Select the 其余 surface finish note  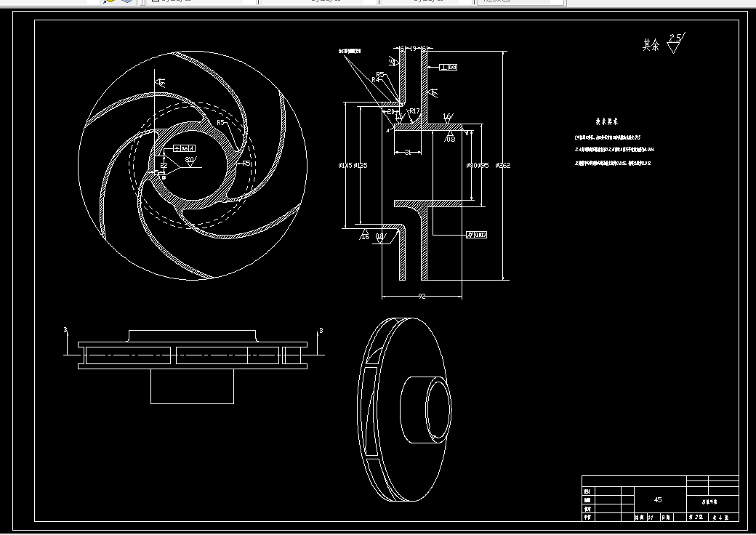point(651,45)
